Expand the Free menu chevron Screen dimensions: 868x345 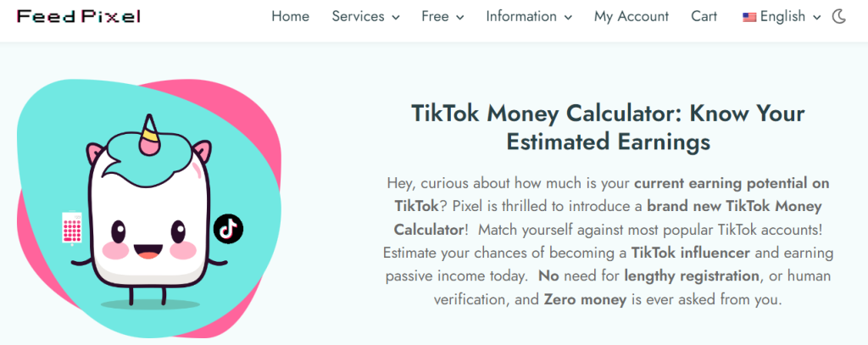click(x=460, y=18)
